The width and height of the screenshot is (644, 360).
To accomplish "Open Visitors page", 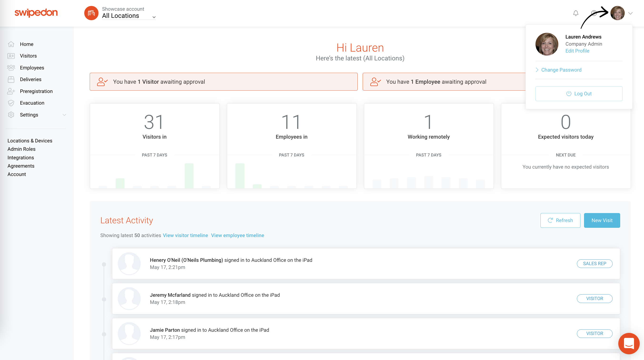I will coord(28,56).
